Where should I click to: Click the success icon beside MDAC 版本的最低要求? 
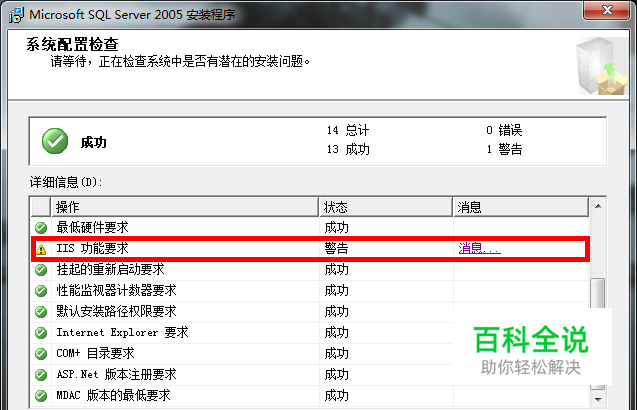point(41,395)
